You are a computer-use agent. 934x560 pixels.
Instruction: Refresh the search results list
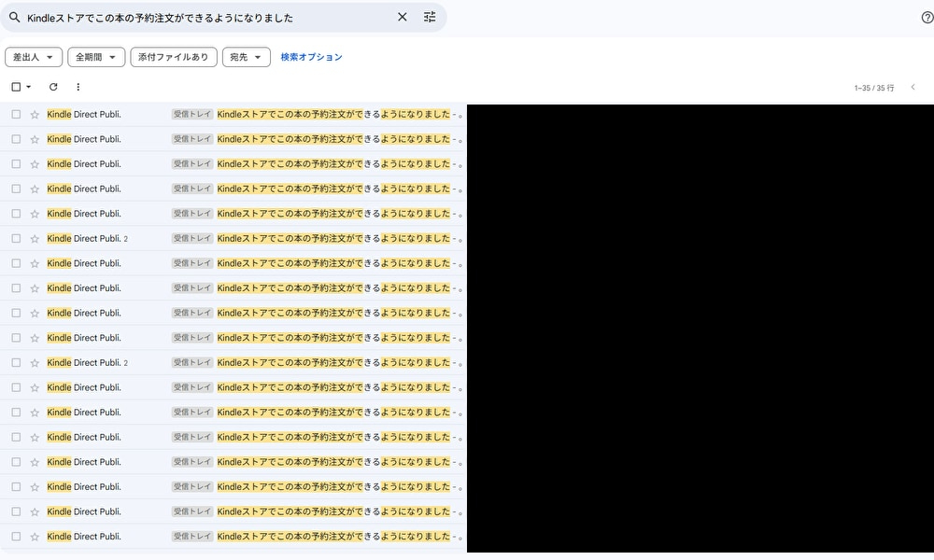point(53,87)
